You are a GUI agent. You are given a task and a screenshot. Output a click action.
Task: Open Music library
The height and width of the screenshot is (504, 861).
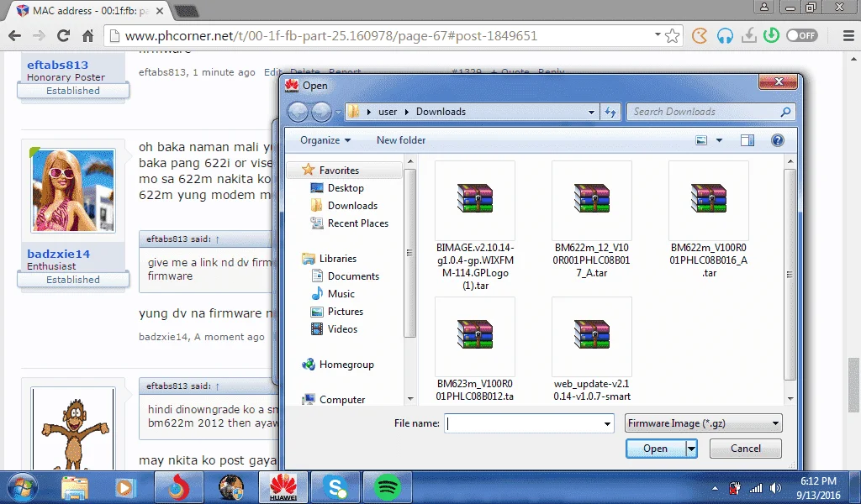tap(341, 294)
